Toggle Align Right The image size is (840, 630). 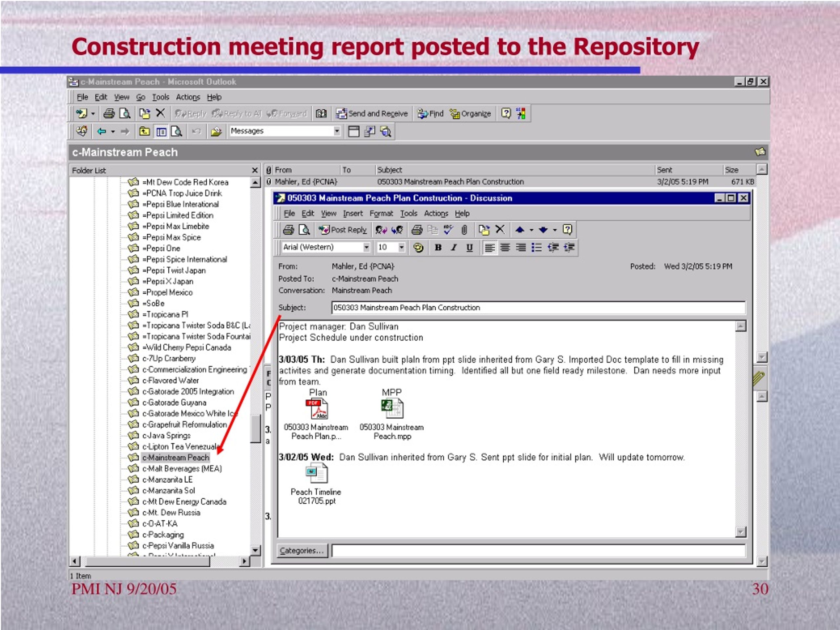pyautogui.click(x=521, y=248)
